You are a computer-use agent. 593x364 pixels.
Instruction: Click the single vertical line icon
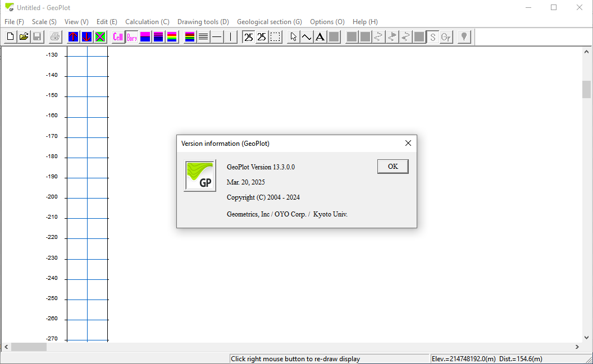pos(230,37)
